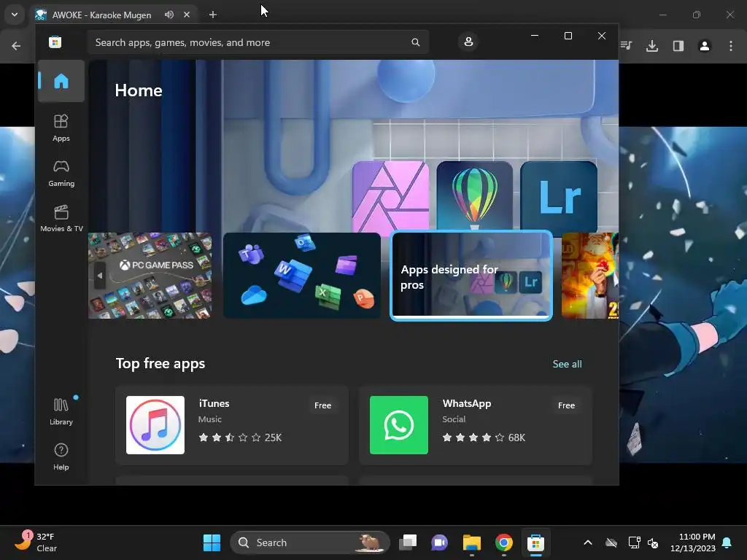Viewport: 747px width, 560px height.
Task: Open Chrome downloads icon
Action: pyautogui.click(x=652, y=46)
